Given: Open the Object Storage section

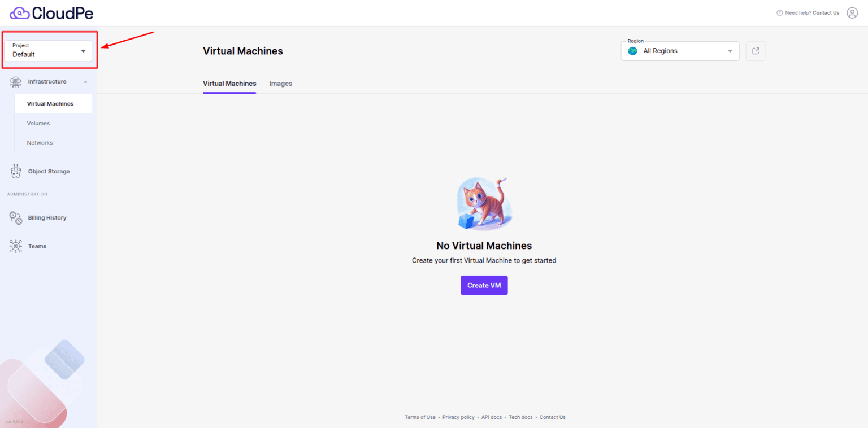Looking at the screenshot, I should click(49, 171).
